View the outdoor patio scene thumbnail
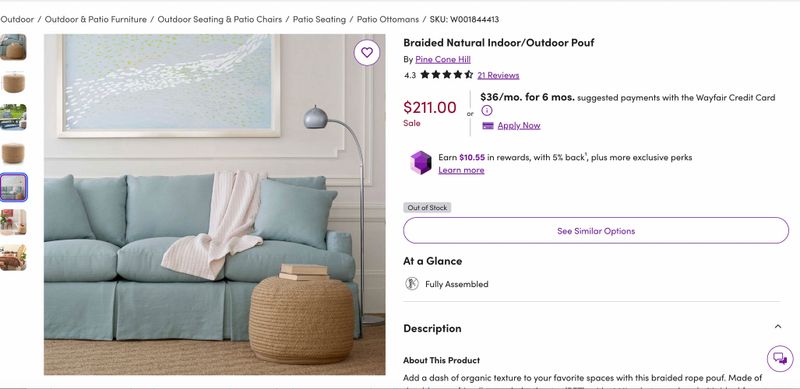The width and height of the screenshot is (800, 389). point(13,117)
